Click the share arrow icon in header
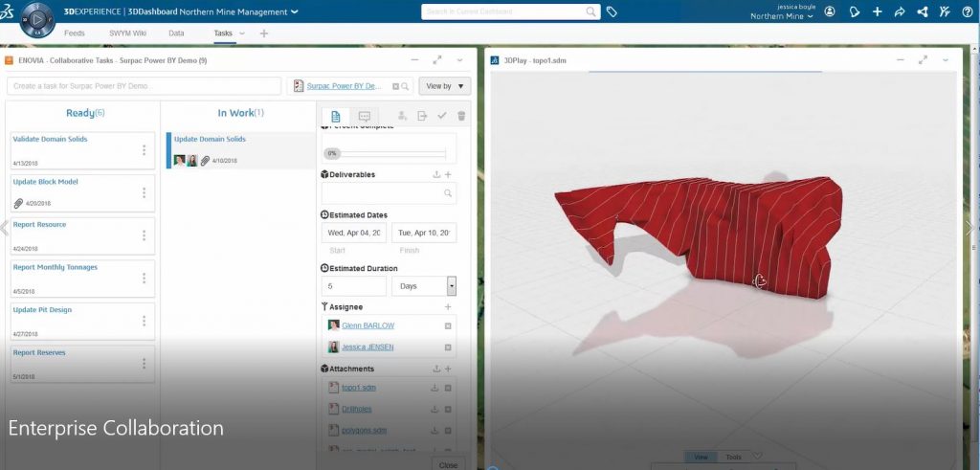The image size is (980, 470). (x=900, y=11)
